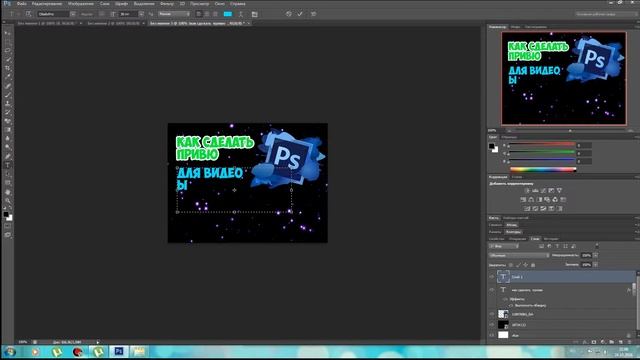Open Photoshop from the Windows taskbar
Image resolution: width=640 pixels, height=360 pixels.
[119, 351]
